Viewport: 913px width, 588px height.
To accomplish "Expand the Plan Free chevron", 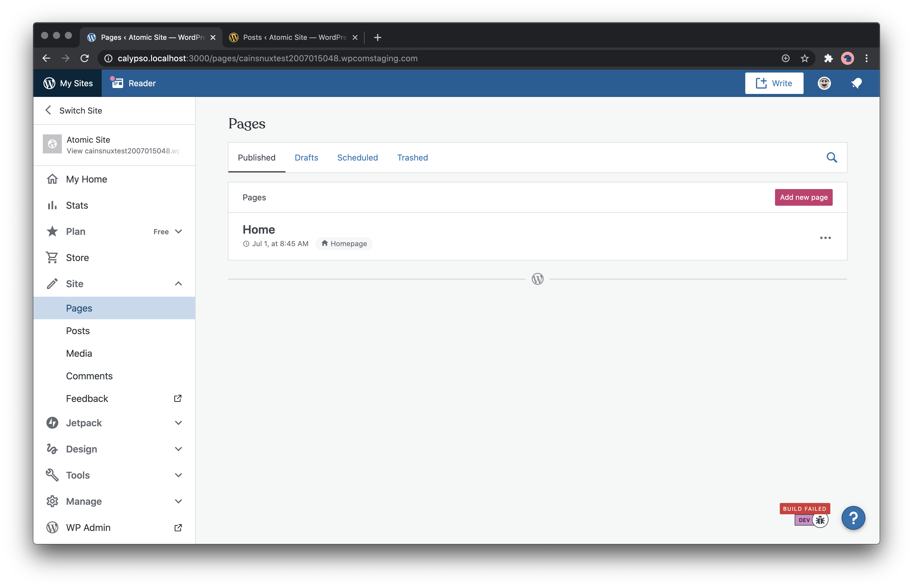I will point(178,232).
